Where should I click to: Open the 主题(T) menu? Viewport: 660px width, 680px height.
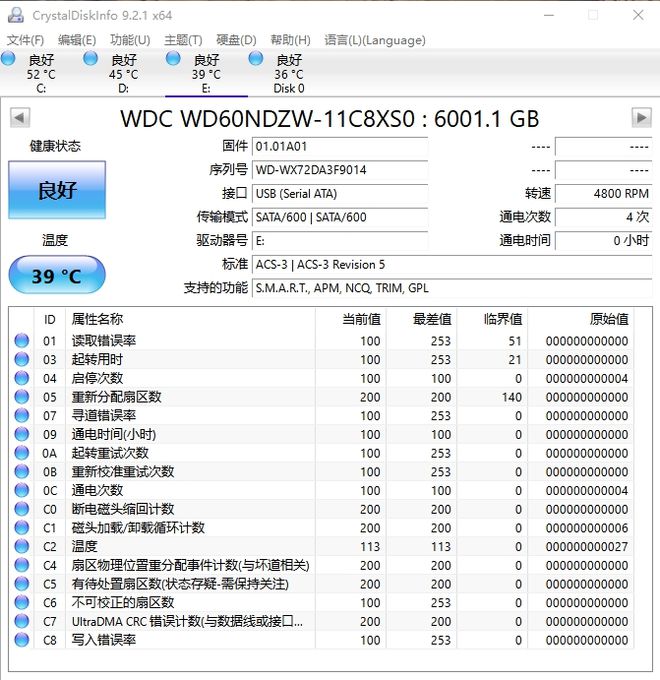(183, 40)
